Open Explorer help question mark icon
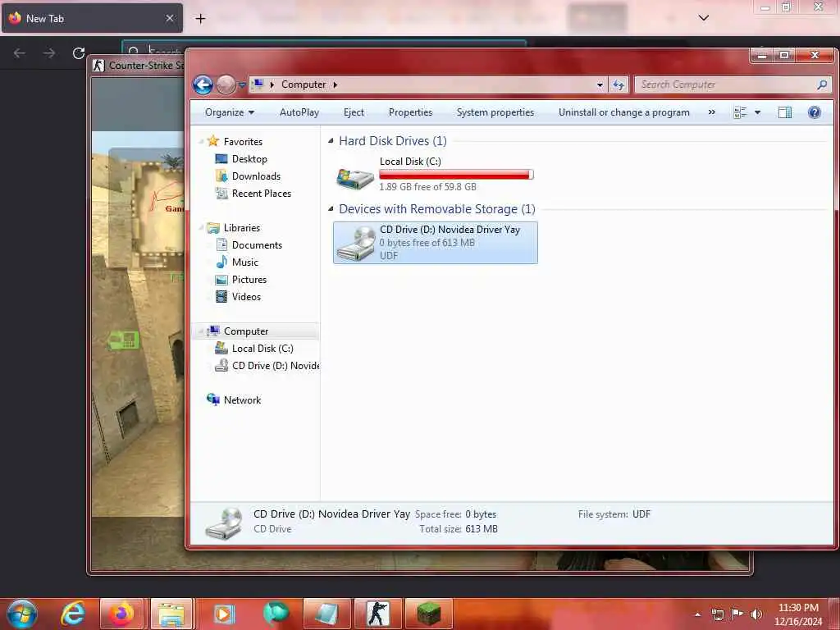Image resolution: width=840 pixels, height=630 pixels. tap(815, 112)
